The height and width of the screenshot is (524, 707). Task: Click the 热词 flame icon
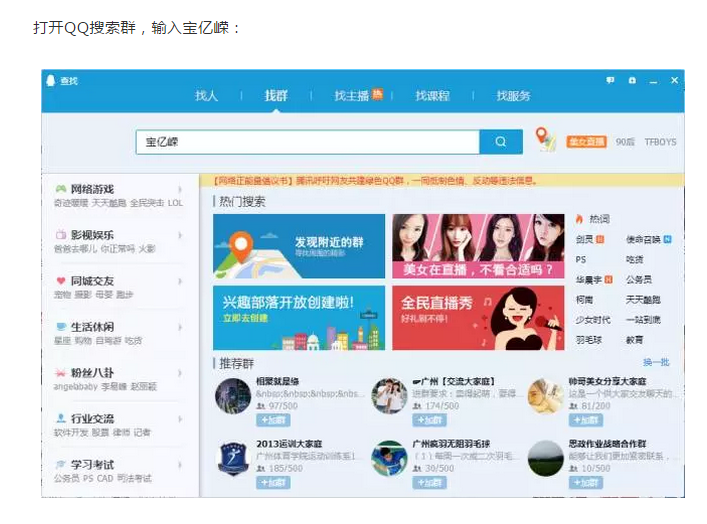pyautogui.click(x=579, y=219)
